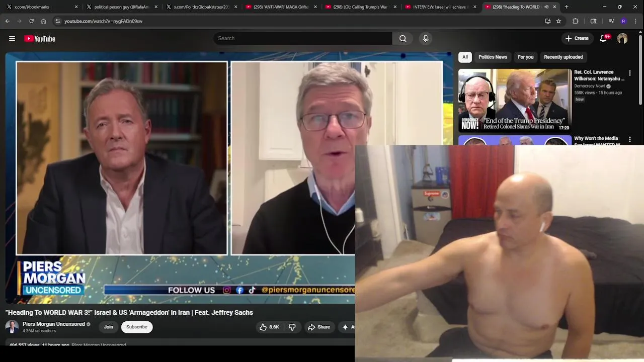
Task: Click the '4.36M subscribers' text
Action: coord(39,331)
